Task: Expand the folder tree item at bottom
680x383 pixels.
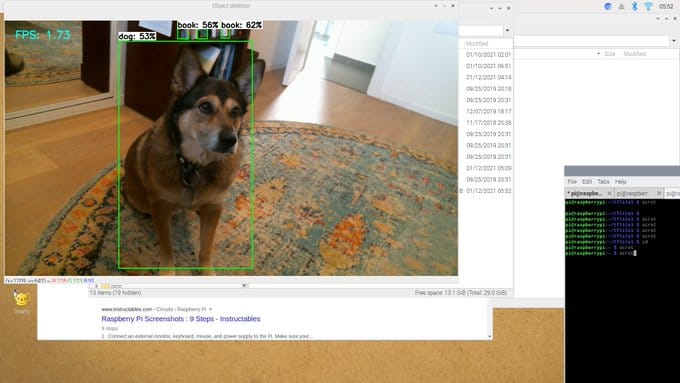Action: coord(96,286)
